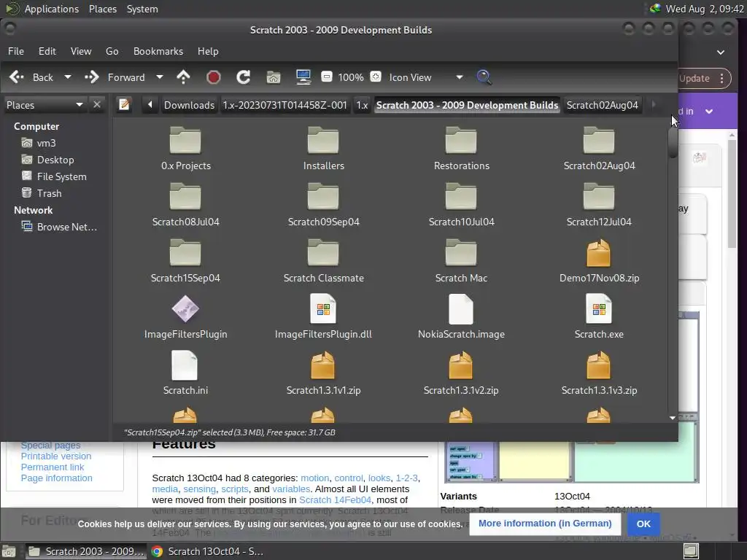Select the Restorations folder
Viewport: 747px width, 560px height.
pos(461,149)
